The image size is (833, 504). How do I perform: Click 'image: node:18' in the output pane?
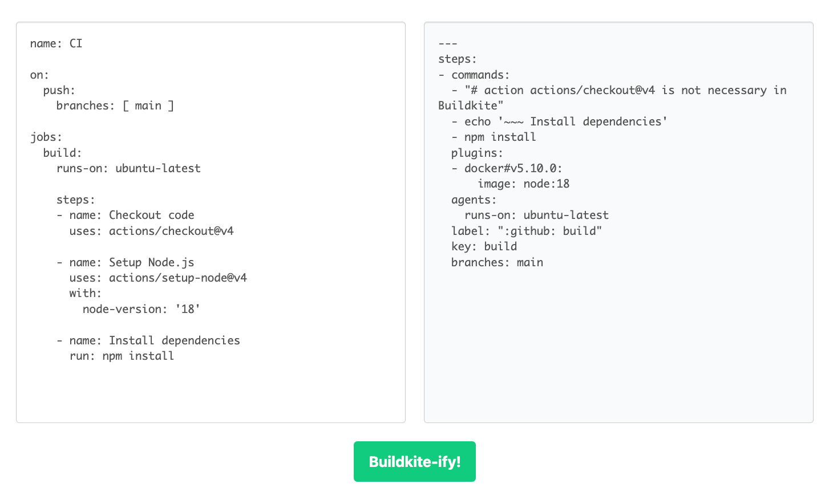(x=523, y=184)
